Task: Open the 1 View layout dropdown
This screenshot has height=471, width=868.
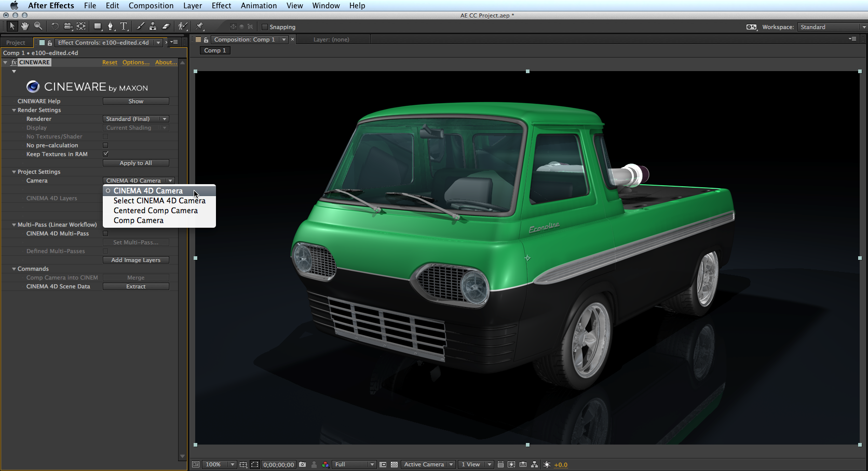Action: tap(476, 464)
